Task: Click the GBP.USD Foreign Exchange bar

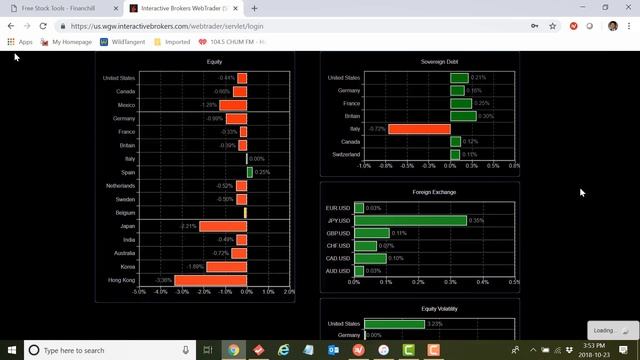Action: pyautogui.click(x=372, y=233)
